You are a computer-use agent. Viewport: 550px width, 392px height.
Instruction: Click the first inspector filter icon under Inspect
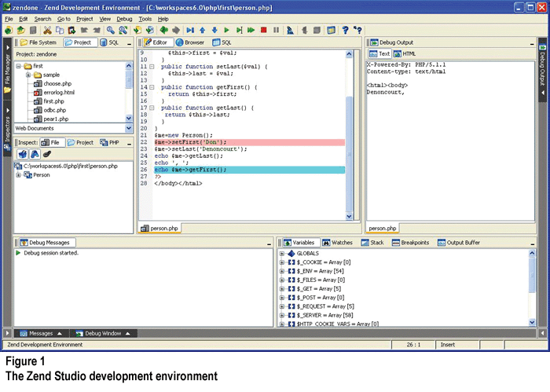[x=23, y=154]
